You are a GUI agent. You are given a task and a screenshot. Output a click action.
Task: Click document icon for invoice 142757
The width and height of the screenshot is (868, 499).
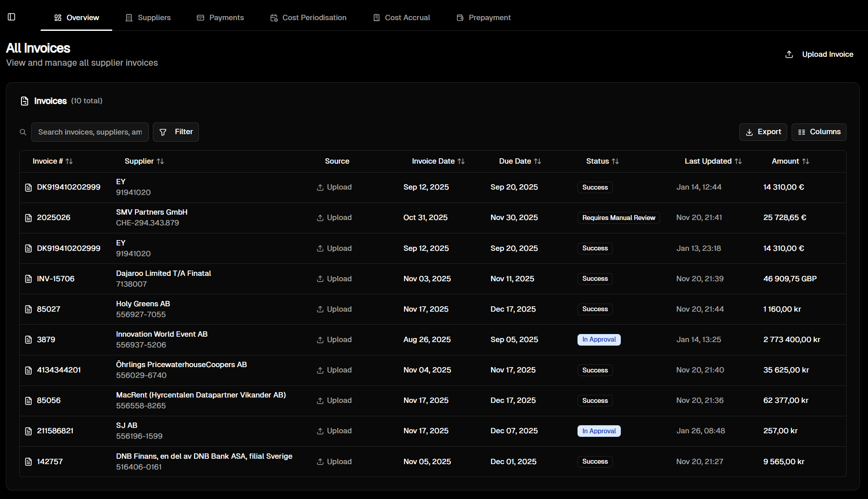tap(29, 462)
